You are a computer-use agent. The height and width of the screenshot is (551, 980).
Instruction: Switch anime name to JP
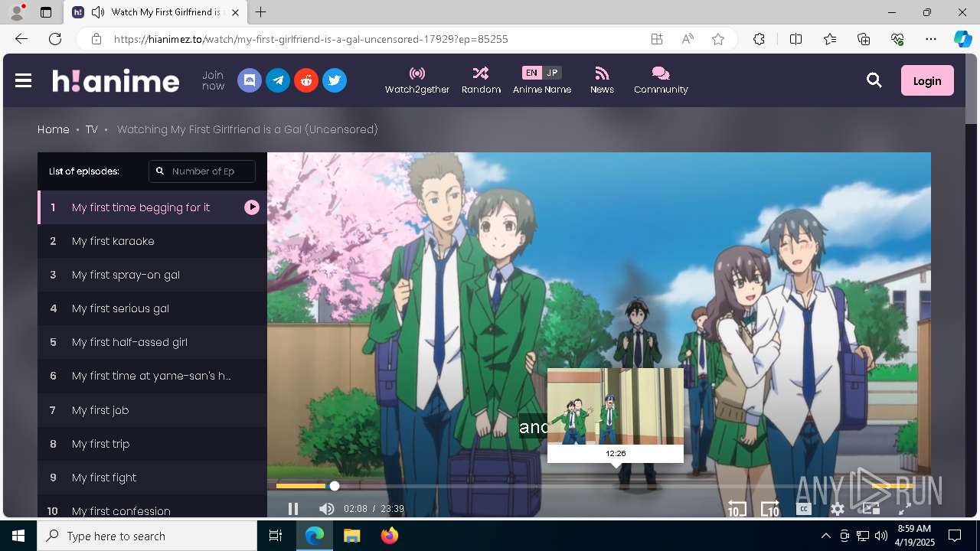(552, 73)
